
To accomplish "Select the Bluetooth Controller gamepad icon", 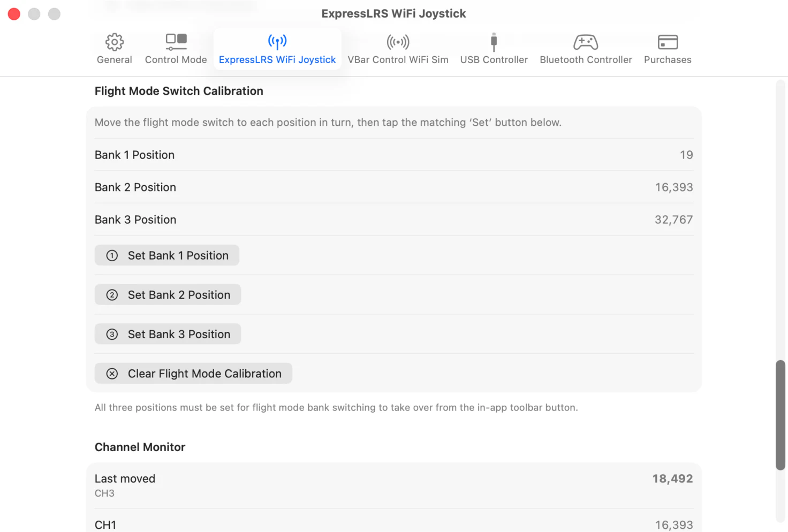I will point(586,42).
